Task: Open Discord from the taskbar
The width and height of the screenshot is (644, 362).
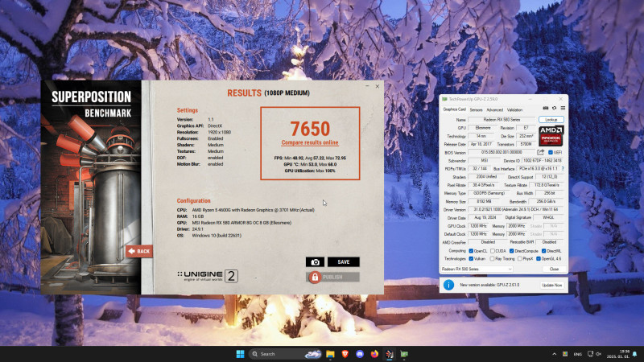Action: (x=360, y=354)
